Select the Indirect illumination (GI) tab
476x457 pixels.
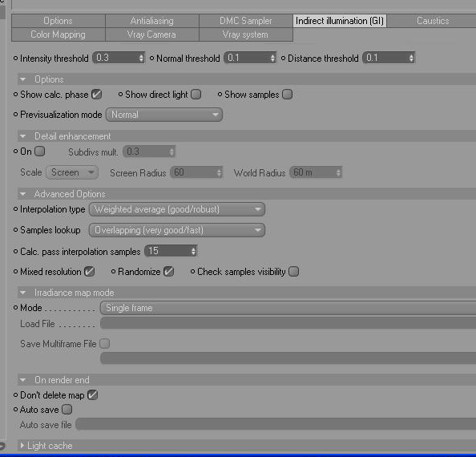click(x=340, y=21)
